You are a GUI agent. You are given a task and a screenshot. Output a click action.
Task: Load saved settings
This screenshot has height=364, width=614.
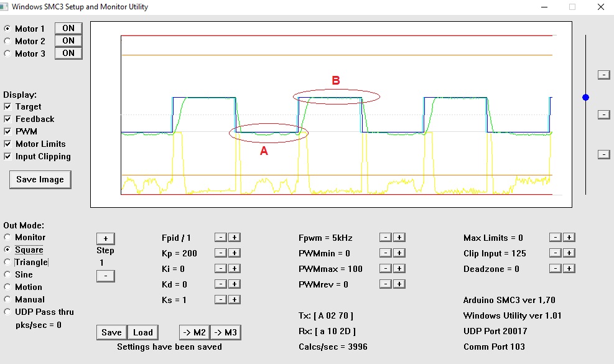(x=142, y=332)
